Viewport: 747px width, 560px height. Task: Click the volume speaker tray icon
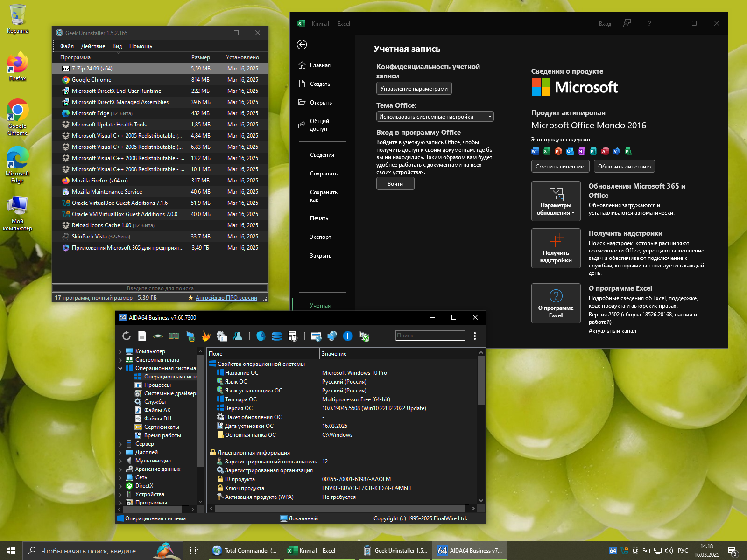coord(669,551)
